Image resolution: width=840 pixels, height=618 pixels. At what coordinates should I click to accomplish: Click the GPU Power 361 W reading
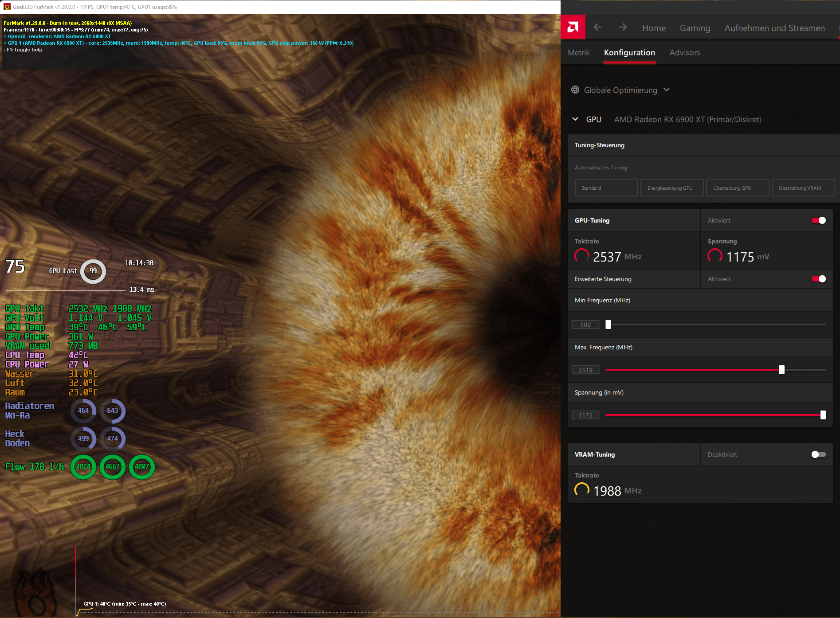[x=49, y=336]
